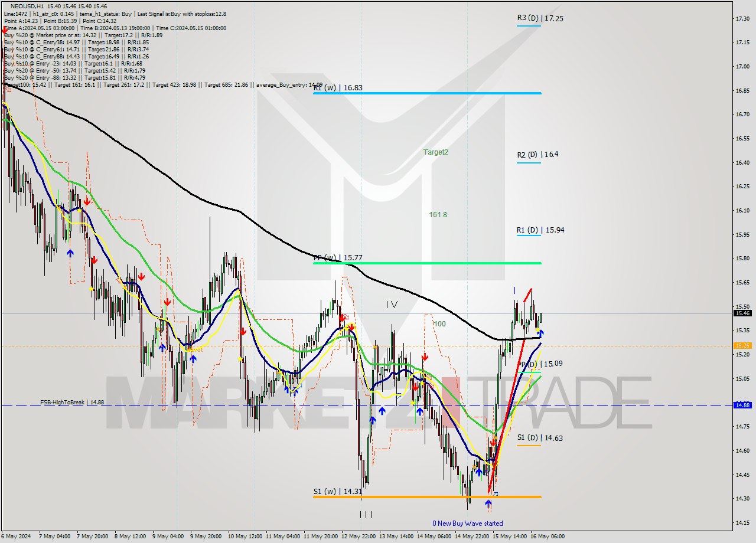Click the 'I I I' wave label near the bottom

[366, 515]
